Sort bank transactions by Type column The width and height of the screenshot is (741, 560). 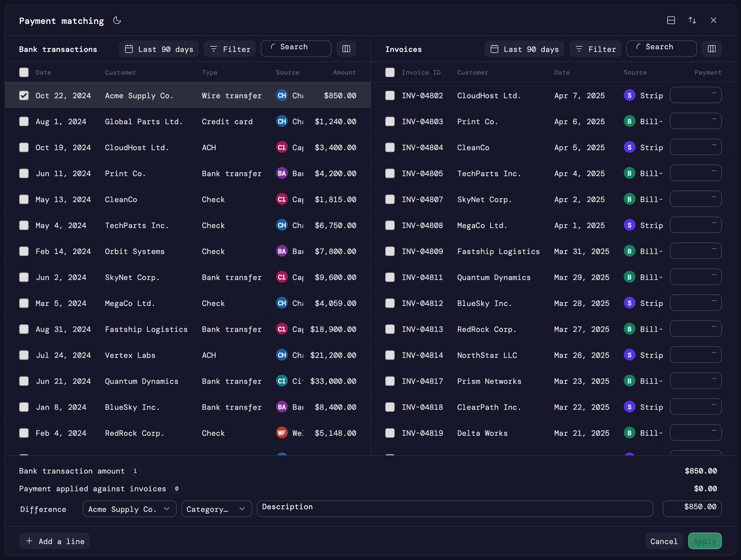[x=210, y=72]
